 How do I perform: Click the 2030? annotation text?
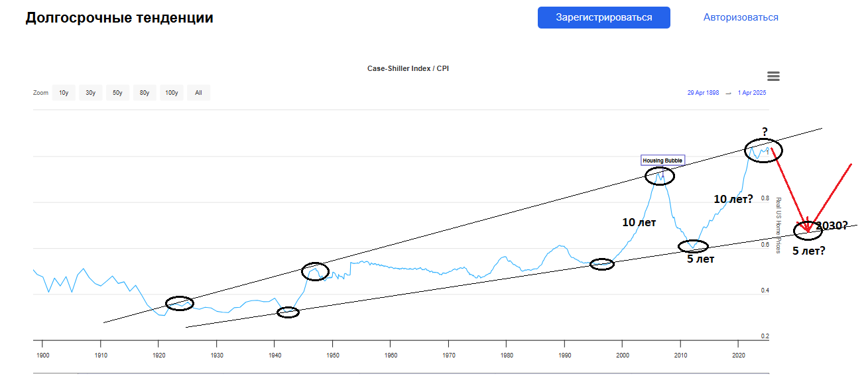coord(832,226)
